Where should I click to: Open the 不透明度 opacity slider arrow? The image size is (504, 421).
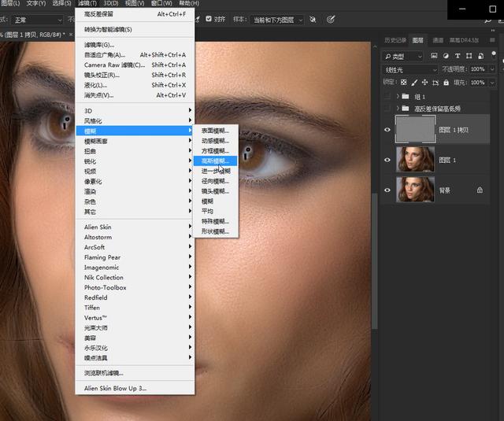tap(491, 69)
